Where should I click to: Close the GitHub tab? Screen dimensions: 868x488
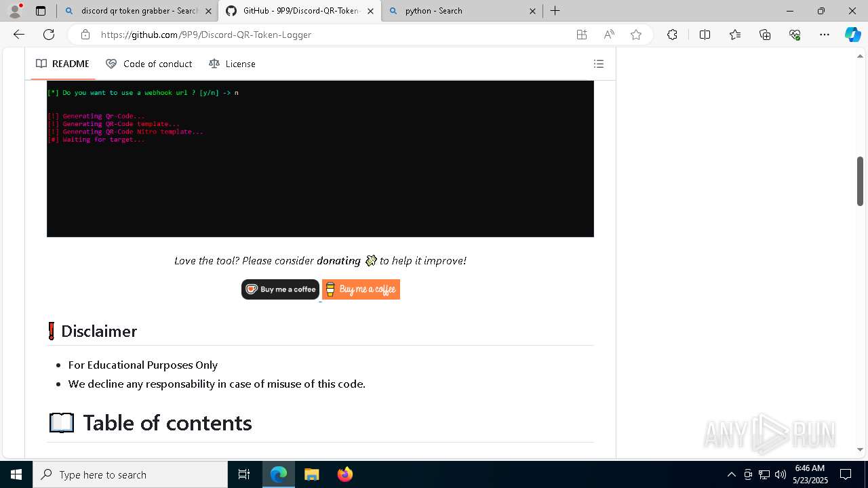[370, 11]
